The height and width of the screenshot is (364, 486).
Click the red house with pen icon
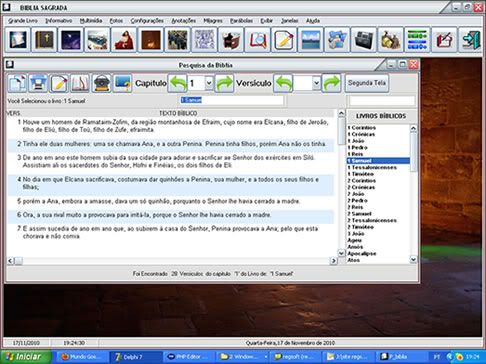pos(444,40)
